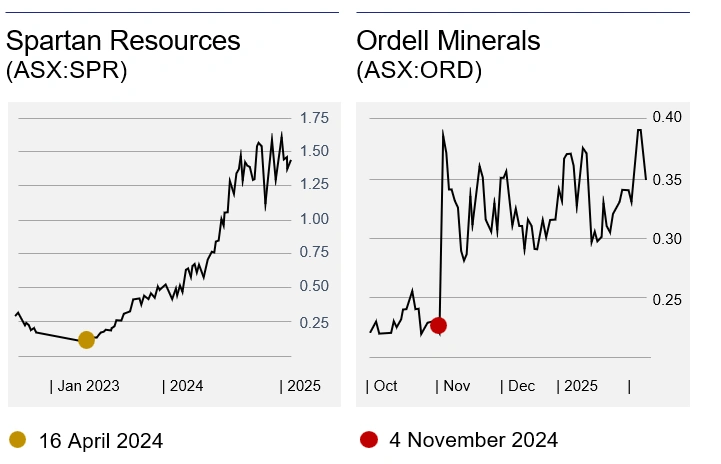721x464 pixels.
Task: Click the red legend dot for 4 November 2024
Action: pyautogui.click(x=369, y=439)
